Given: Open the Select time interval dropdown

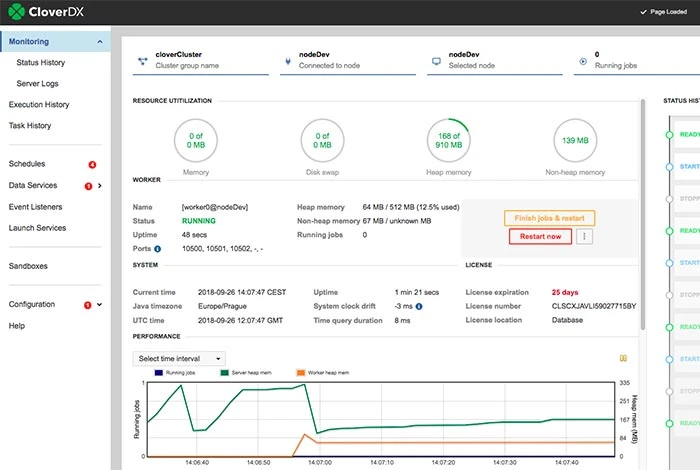Looking at the screenshot, I should [x=179, y=358].
